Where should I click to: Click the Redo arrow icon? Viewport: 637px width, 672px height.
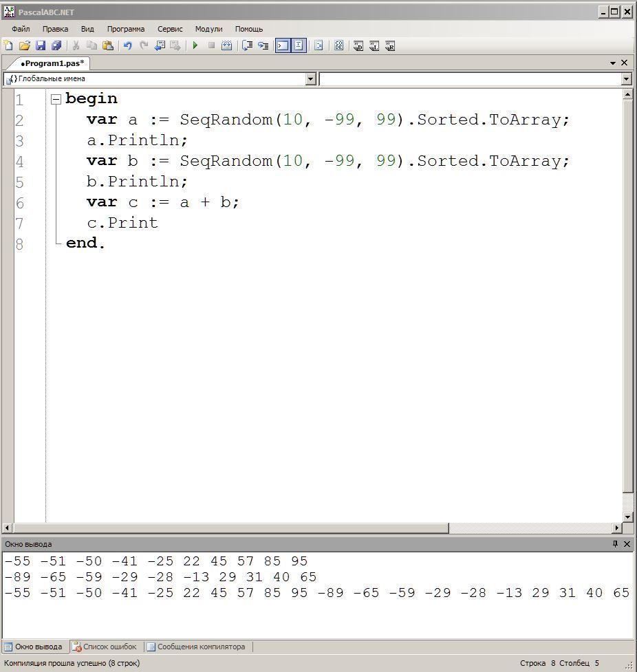click(x=144, y=45)
